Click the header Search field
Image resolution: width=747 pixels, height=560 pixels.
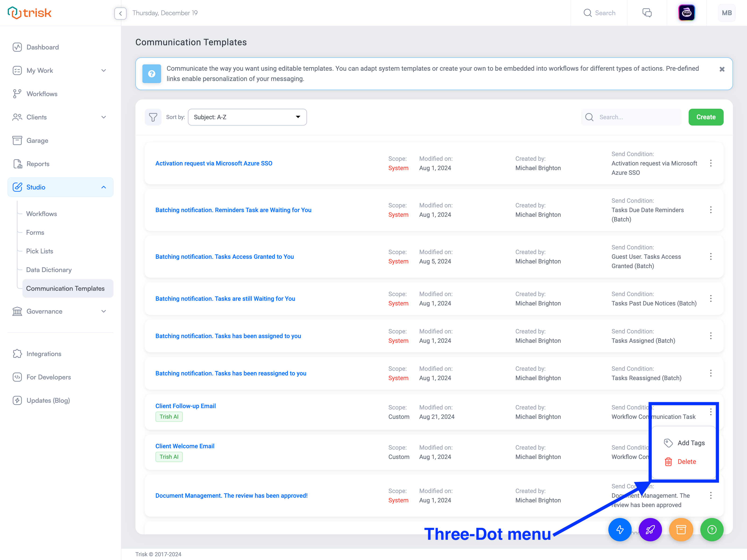tap(599, 13)
